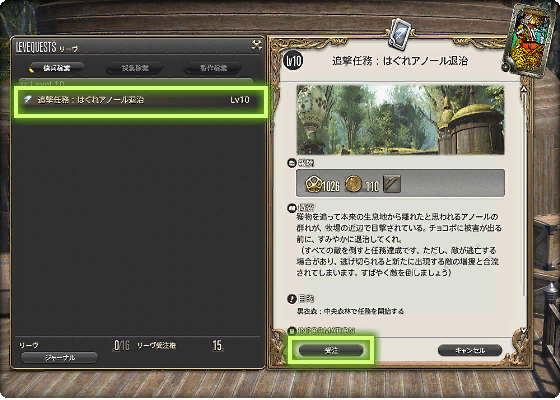The height and width of the screenshot is (400, 560).
Task: Open the 製作稼業 tab
Action: (x=213, y=68)
